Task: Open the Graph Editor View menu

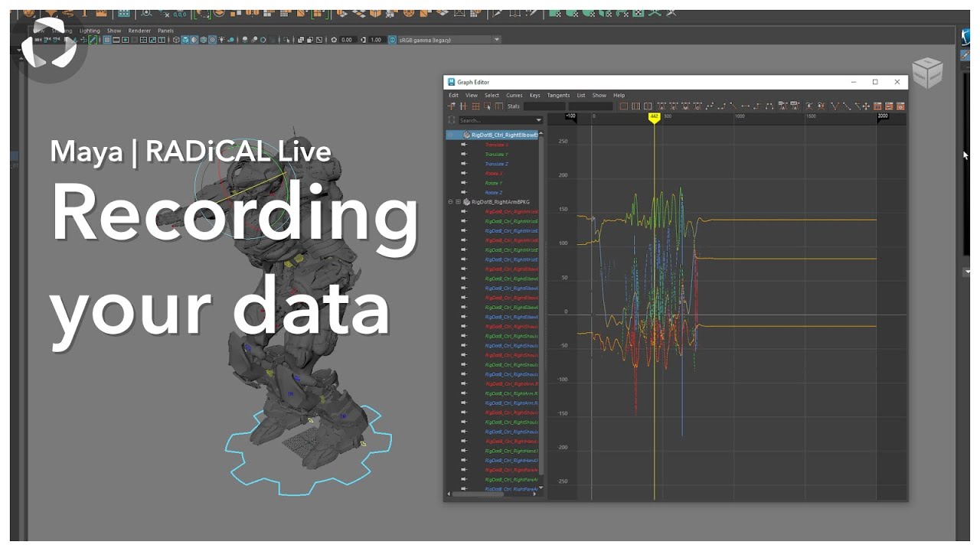Action: (x=472, y=96)
